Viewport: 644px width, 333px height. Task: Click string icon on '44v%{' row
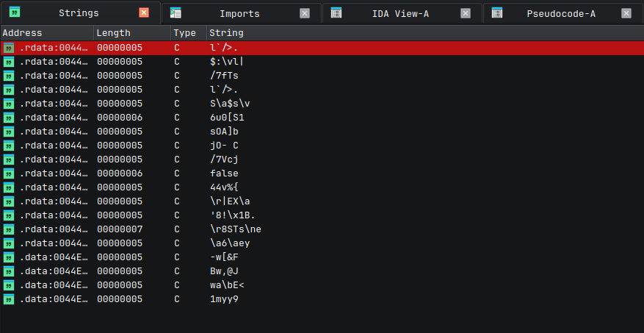[9, 188]
